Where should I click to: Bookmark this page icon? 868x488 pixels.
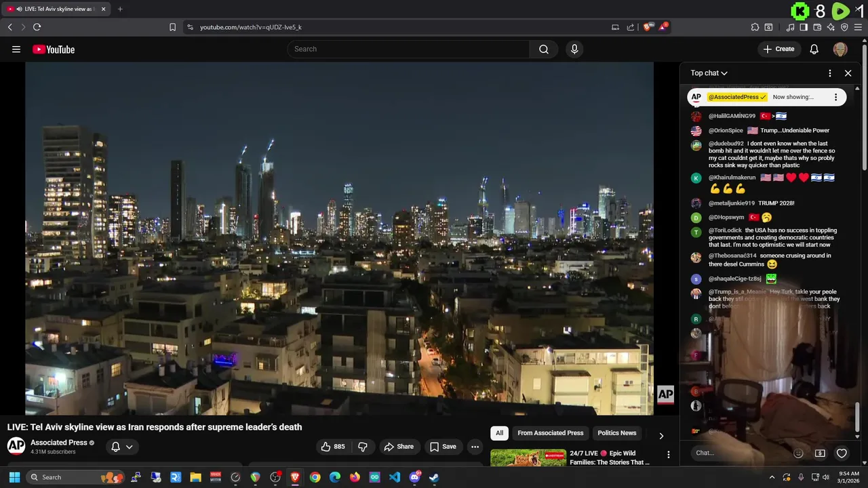coord(172,27)
